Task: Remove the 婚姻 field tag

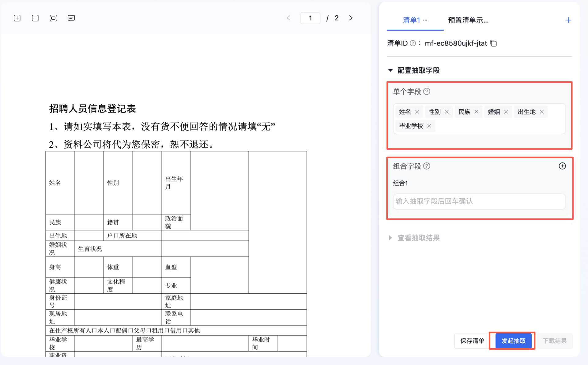Action: (x=506, y=112)
